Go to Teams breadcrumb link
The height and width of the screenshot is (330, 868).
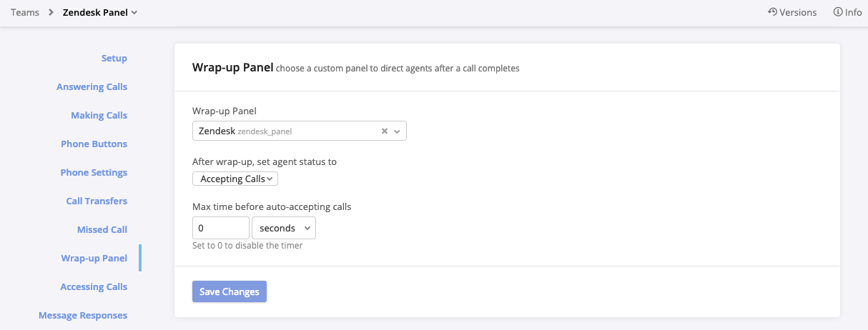click(x=25, y=12)
